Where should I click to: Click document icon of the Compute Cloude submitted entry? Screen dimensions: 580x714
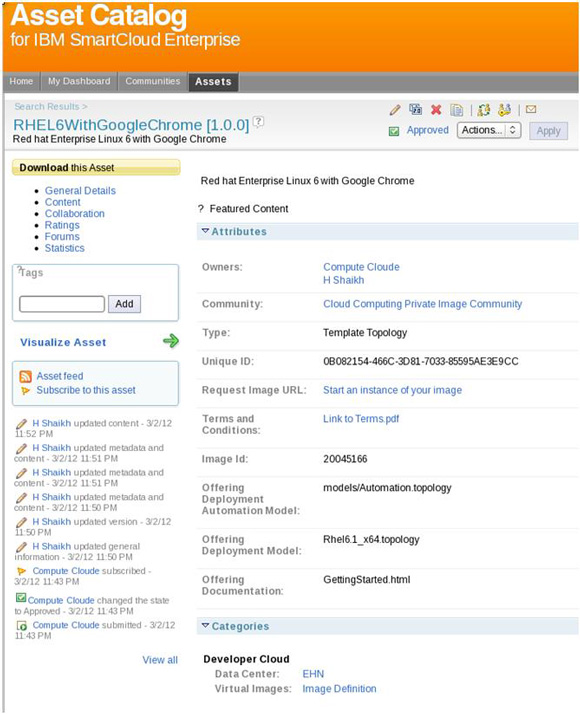pyautogui.click(x=21, y=626)
